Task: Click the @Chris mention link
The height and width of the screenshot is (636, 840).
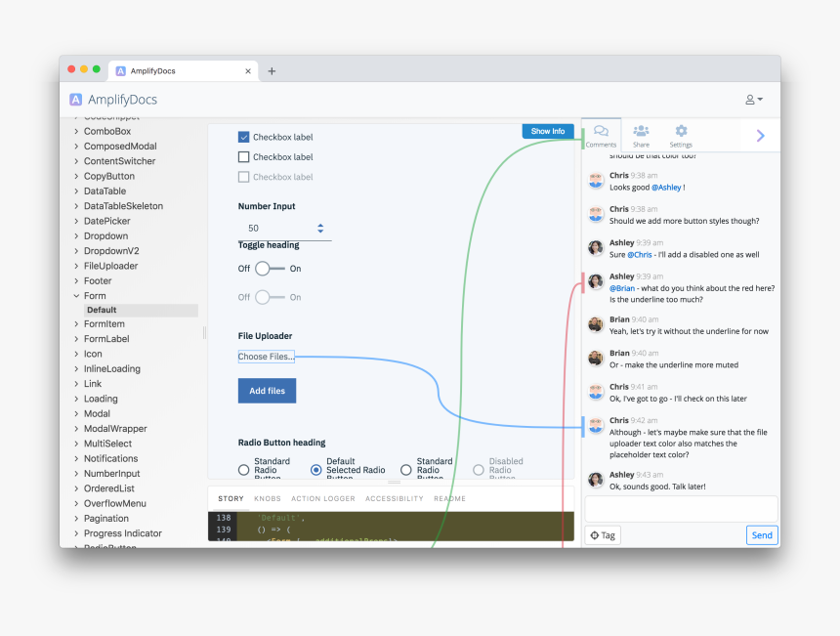Action: pos(640,255)
